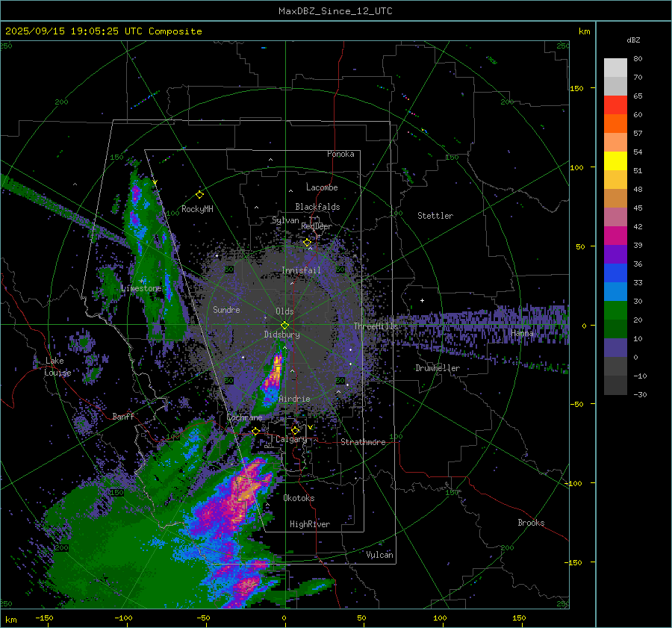Click the yellow diamond marker above Calgary label
Screen dimensions: 672x628
295,430
